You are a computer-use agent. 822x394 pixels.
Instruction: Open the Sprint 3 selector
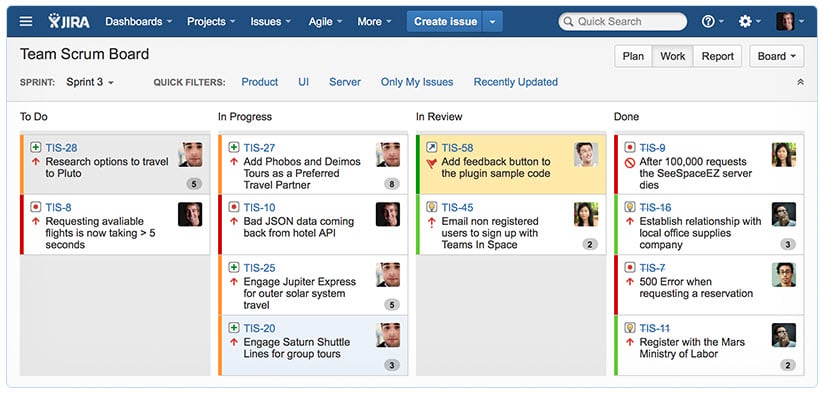coord(90,82)
